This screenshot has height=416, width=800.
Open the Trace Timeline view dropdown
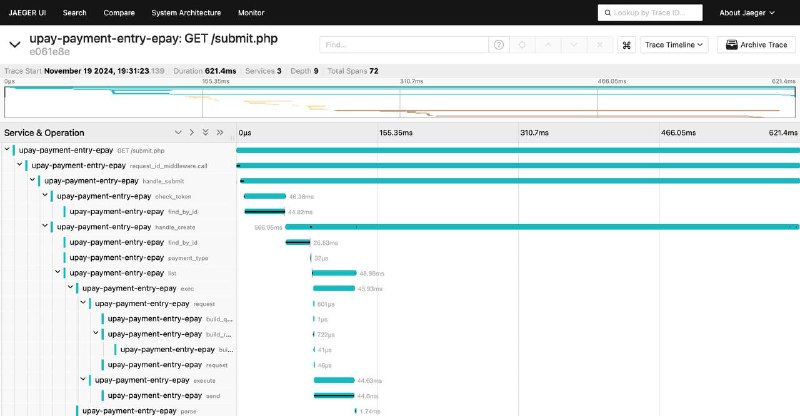(674, 45)
